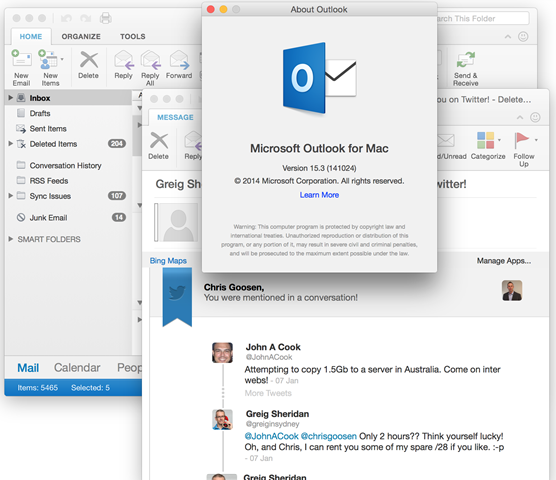Close the About Outlook dialog
The height and width of the screenshot is (480, 556).
[x=211, y=9]
